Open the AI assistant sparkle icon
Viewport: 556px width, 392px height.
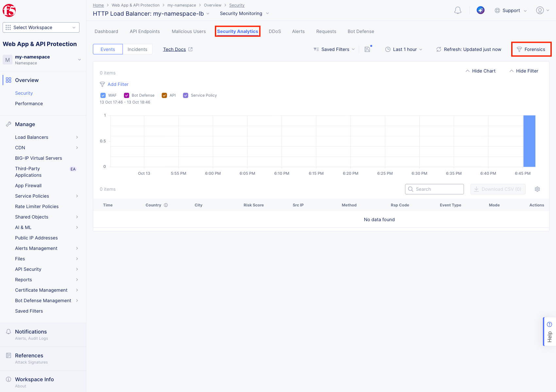pos(480,10)
